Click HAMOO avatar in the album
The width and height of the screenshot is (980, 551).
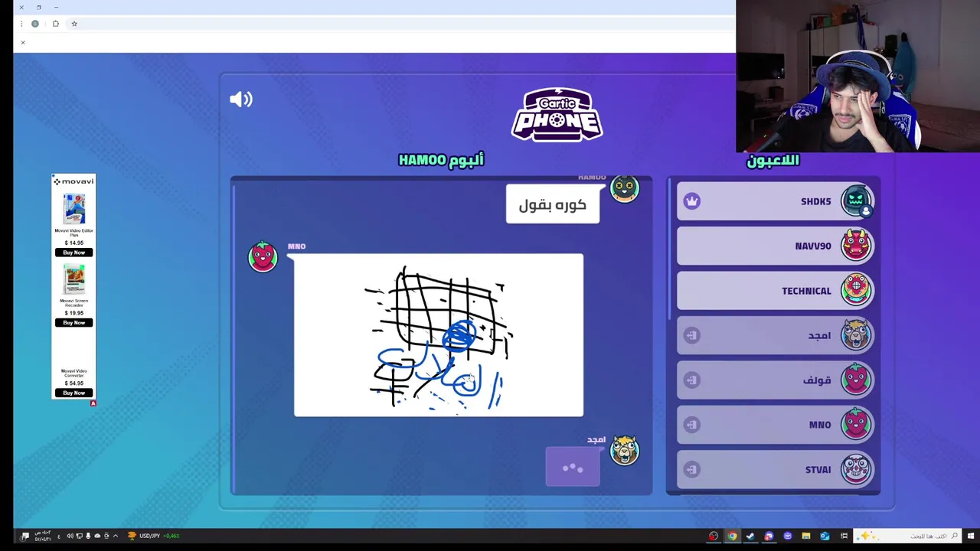[624, 188]
